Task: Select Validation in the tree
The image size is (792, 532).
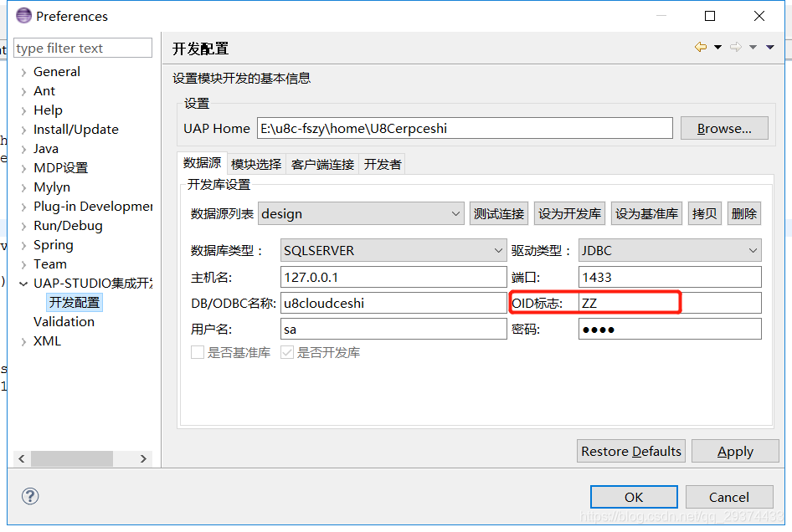Action: [x=64, y=321]
